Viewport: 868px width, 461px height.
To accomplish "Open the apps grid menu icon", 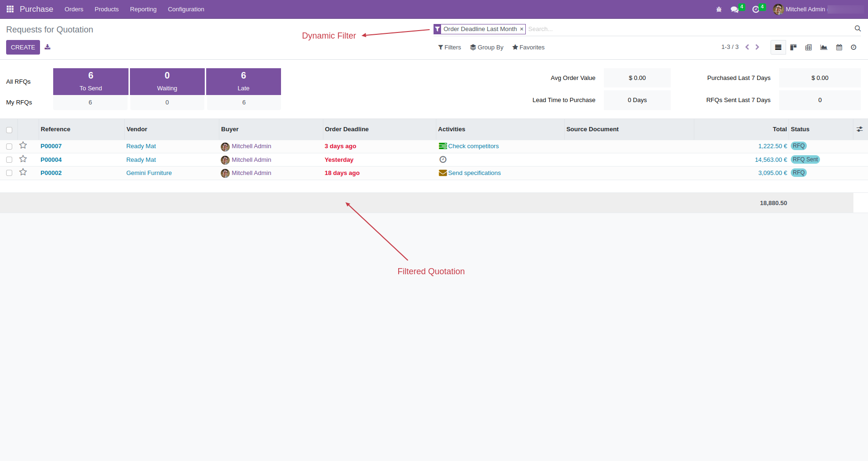I will click(x=10, y=9).
